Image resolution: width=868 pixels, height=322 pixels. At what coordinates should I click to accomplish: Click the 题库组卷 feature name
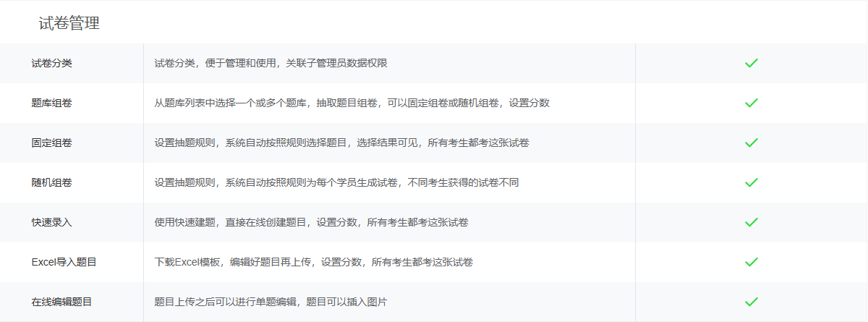(x=51, y=103)
